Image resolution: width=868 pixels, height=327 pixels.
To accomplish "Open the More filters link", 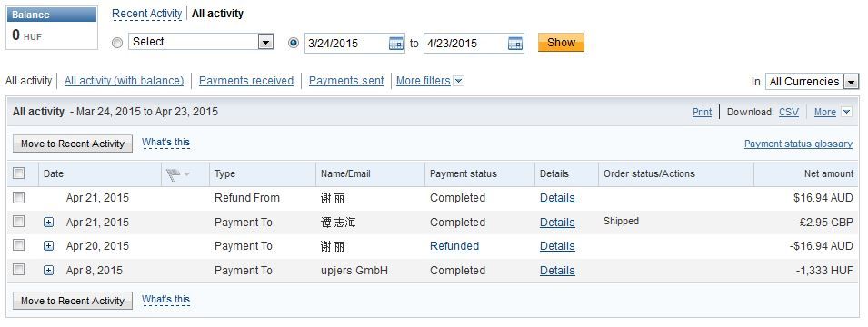I will [x=424, y=81].
